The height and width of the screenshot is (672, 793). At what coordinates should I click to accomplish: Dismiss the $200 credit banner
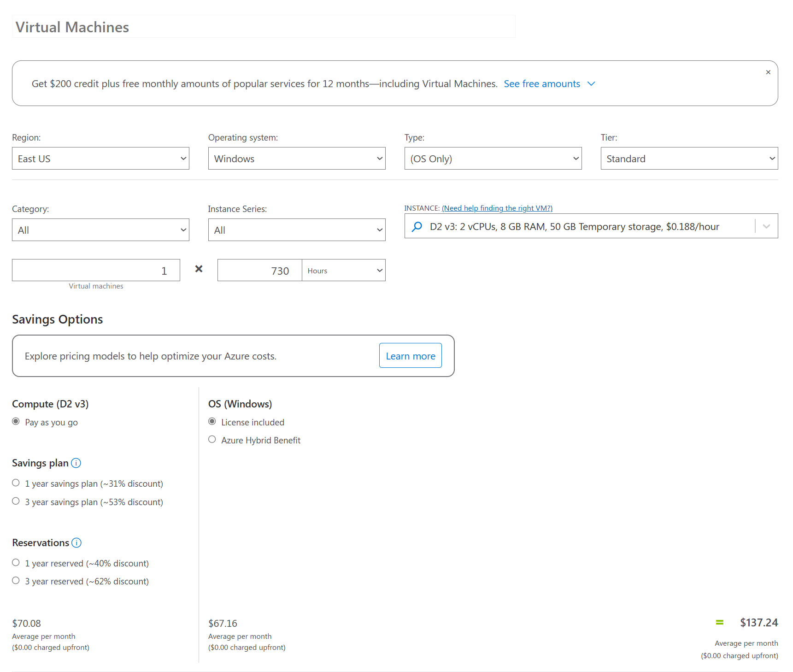pos(768,72)
